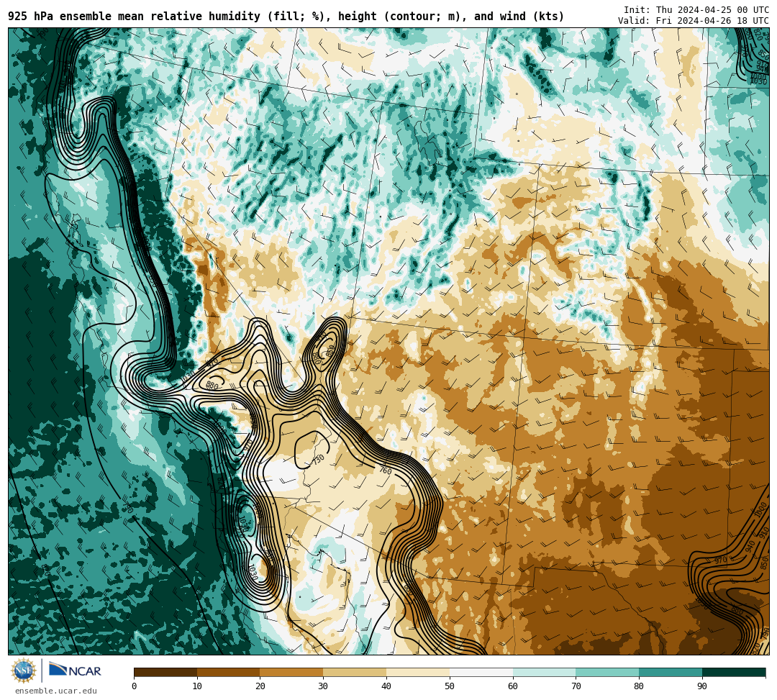This screenshot has width=777, height=700.
Task: Click the colorbar tick label '20'
Action: click(260, 686)
